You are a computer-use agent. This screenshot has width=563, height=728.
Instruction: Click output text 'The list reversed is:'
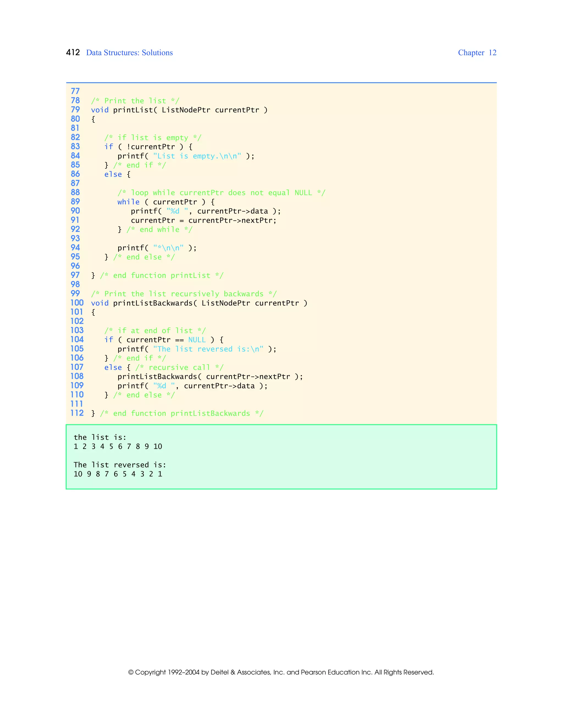(120, 465)
